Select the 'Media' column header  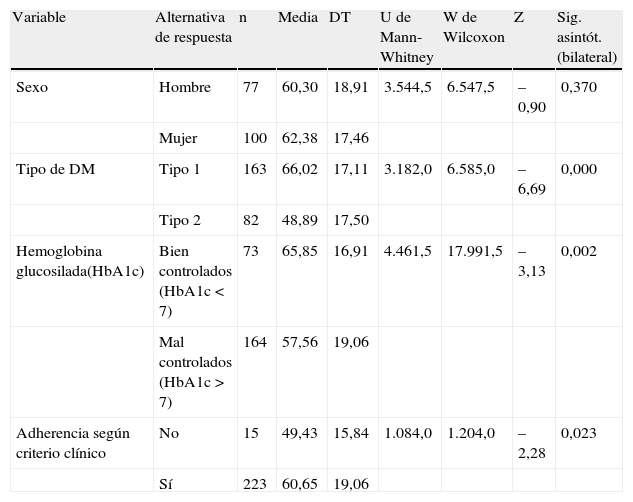click(298, 19)
